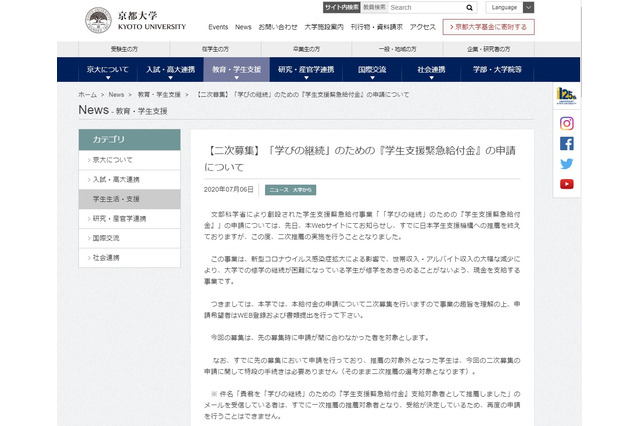Click the Kyoto University logo emblem

(x=98, y=20)
